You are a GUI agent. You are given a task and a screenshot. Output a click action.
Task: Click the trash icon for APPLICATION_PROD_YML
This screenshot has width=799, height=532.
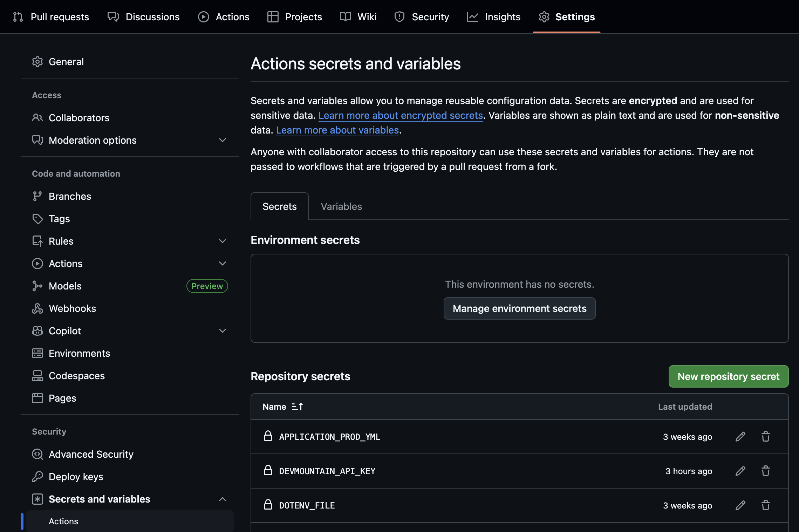click(x=765, y=437)
